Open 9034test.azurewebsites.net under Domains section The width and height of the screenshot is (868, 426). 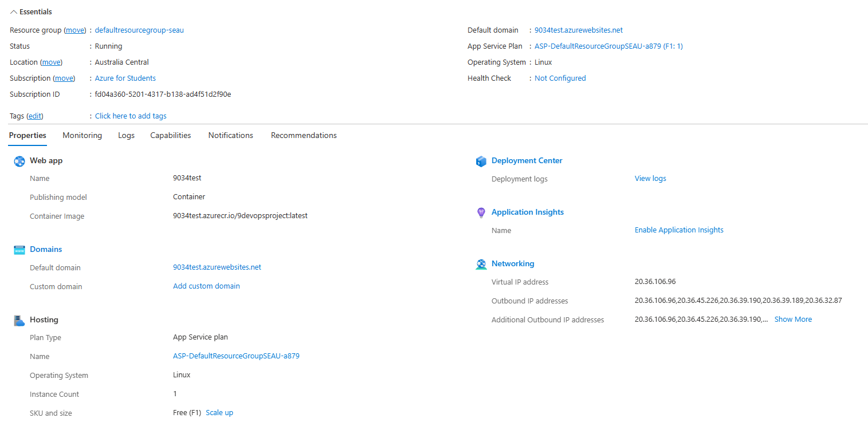pyautogui.click(x=217, y=267)
